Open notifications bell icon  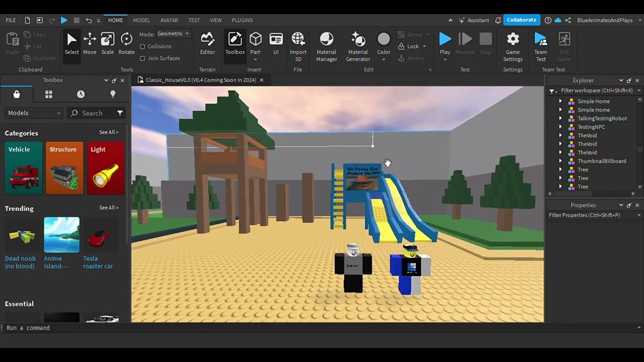tap(498, 20)
